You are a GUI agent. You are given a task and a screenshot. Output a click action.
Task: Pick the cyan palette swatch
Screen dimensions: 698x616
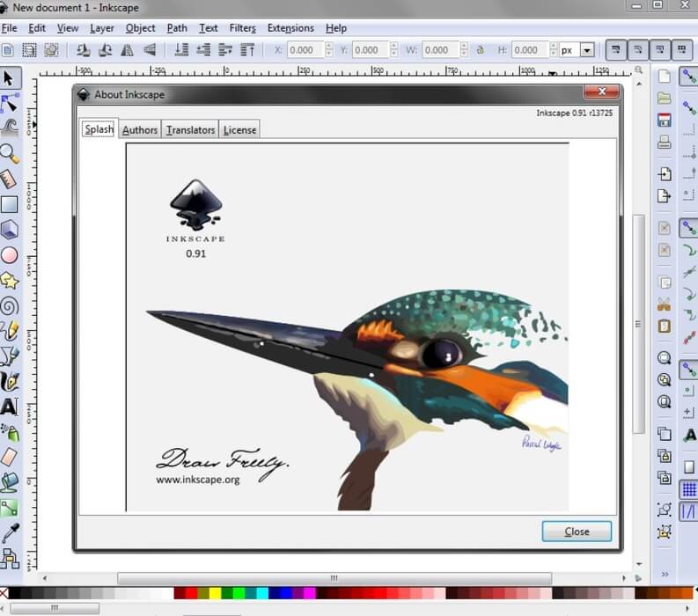262,593
